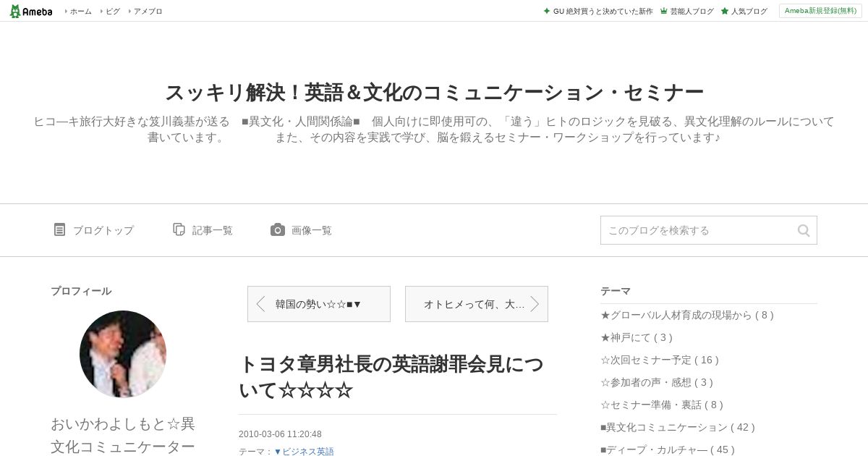Open profile name おいかわよしもと☆異文化コミュニケーター

(x=123, y=435)
